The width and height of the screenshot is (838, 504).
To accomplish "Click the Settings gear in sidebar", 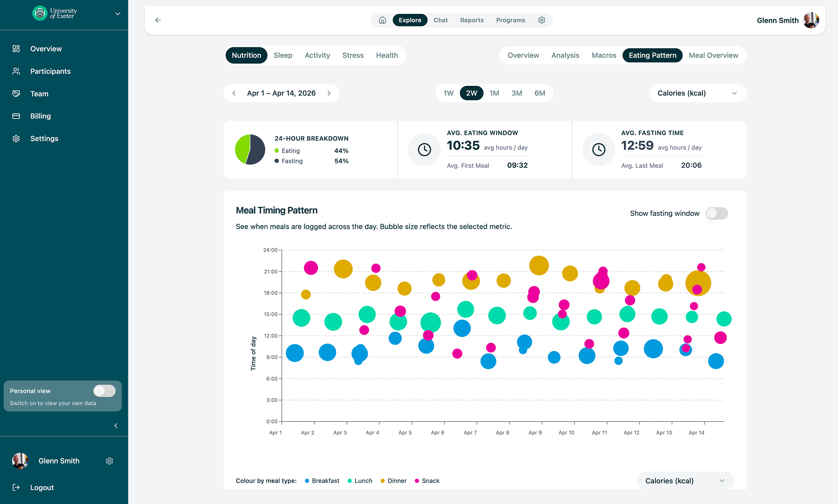I will point(16,138).
